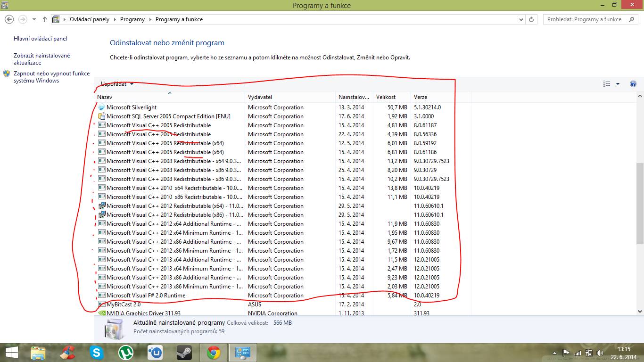Sort by Název column header
This screenshot has width=644, height=362.
(x=170, y=97)
